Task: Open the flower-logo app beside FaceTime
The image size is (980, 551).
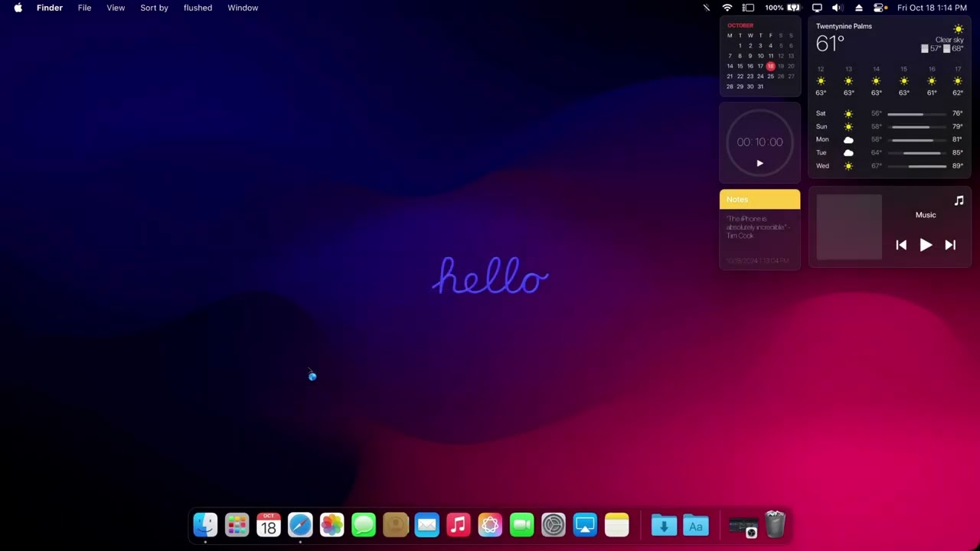Action: coord(490,525)
